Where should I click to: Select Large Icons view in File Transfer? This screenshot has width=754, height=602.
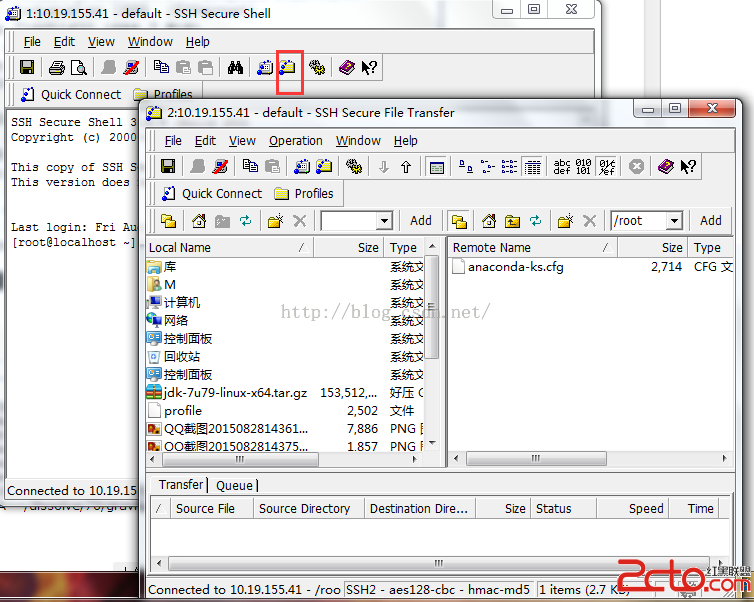coord(465,166)
